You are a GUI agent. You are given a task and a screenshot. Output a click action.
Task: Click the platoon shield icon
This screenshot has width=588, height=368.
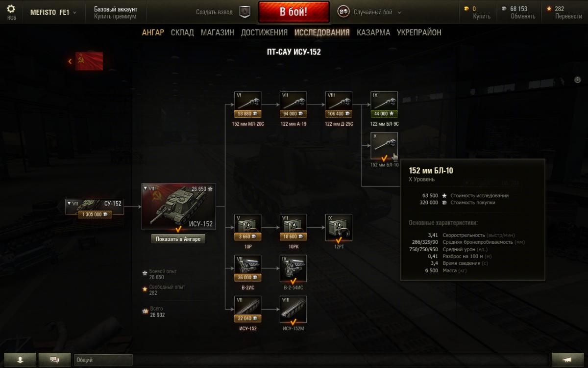click(245, 12)
